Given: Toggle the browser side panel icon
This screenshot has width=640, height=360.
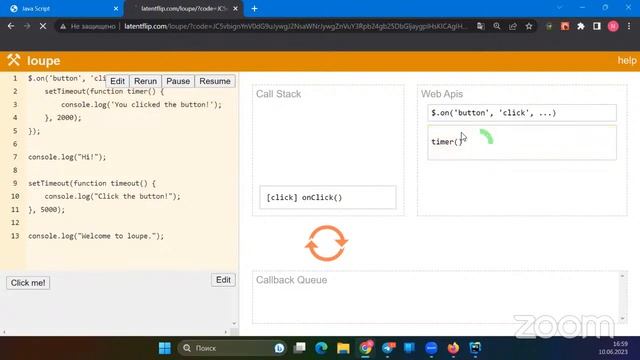Looking at the screenshot, I should tap(597, 27).
